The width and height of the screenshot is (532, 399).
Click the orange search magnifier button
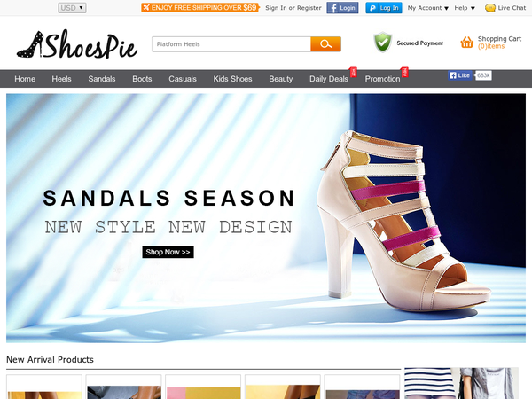pos(325,44)
